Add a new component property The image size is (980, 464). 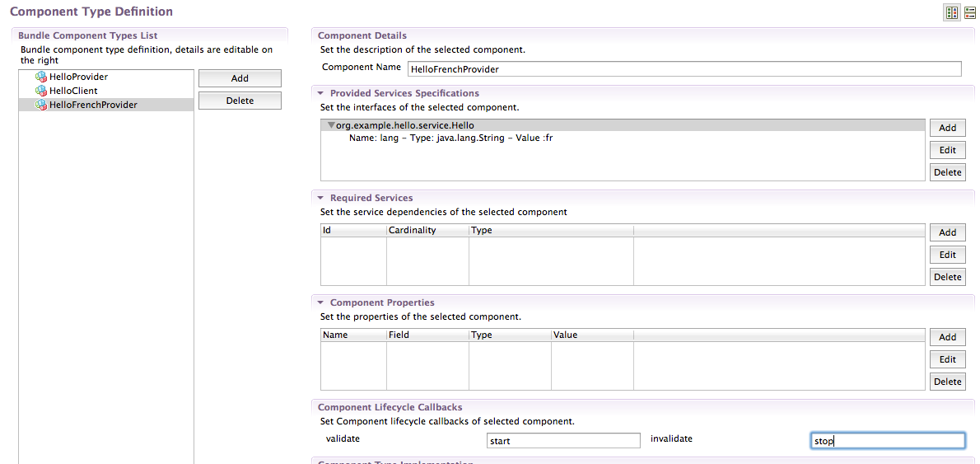coord(947,337)
